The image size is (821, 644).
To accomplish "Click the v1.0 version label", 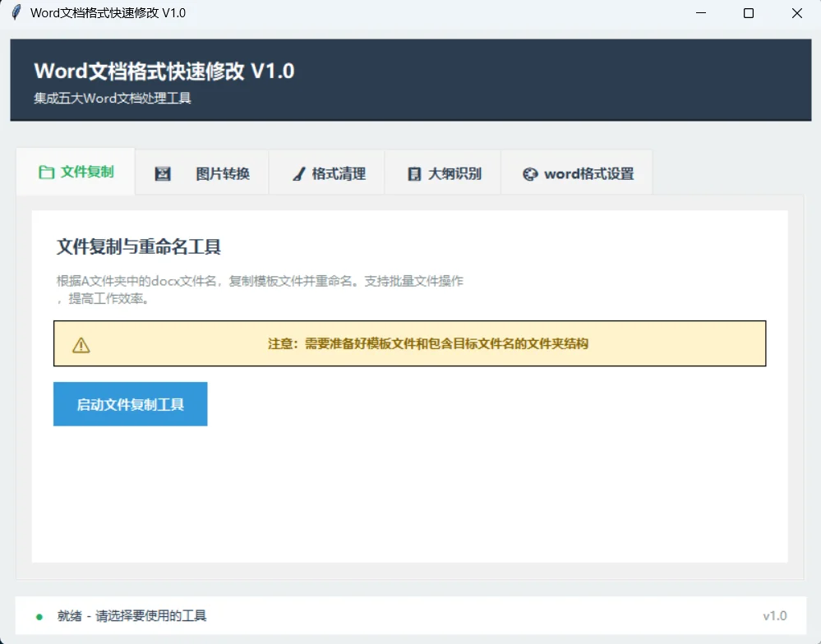I will click(775, 615).
